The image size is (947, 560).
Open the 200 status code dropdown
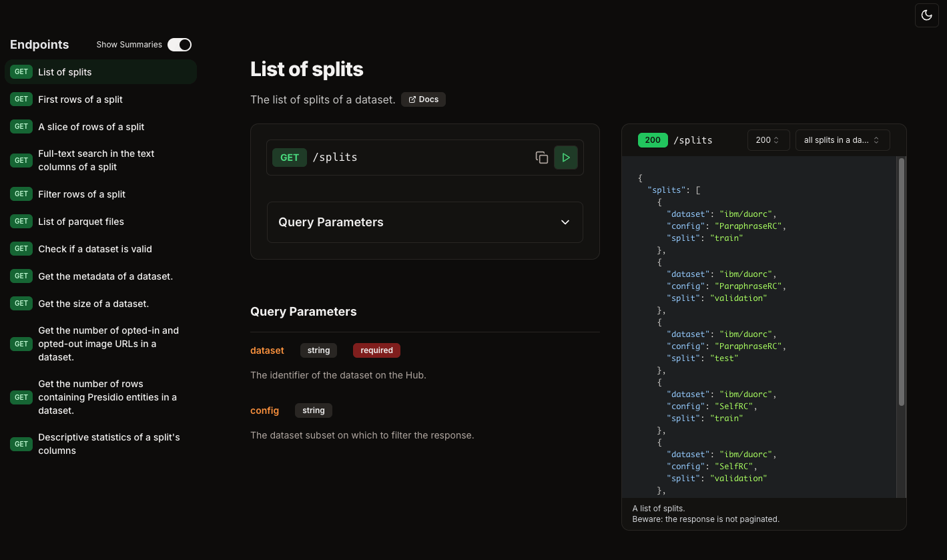tap(767, 140)
